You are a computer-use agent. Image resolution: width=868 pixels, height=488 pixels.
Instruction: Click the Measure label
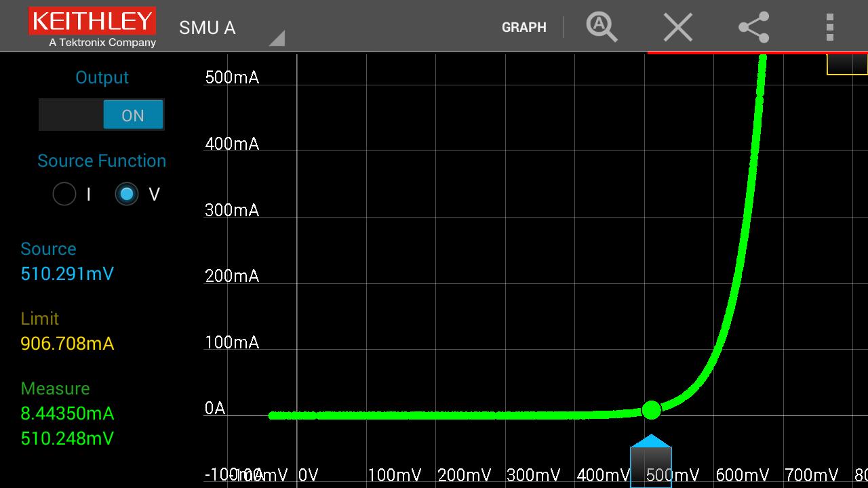point(55,388)
